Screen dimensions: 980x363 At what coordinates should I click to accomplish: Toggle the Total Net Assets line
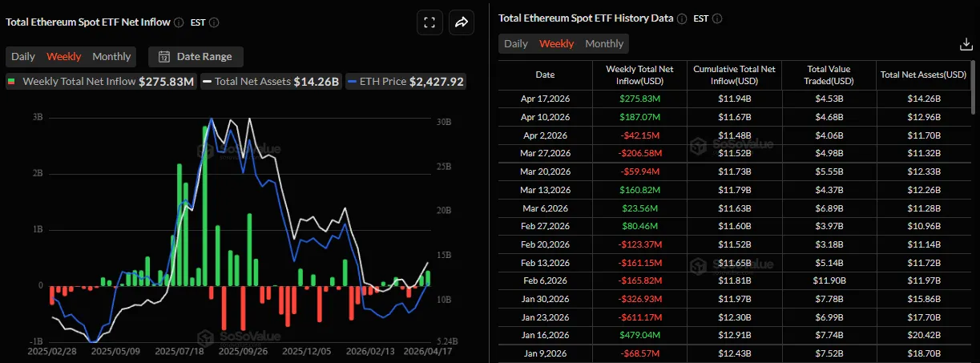click(x=271, y=81)
